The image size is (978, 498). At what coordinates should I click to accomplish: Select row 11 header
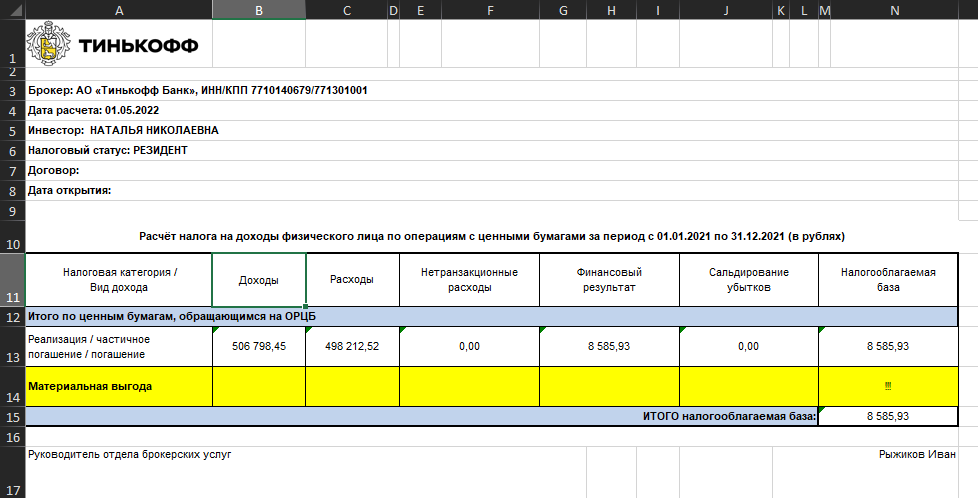[12, 280]
